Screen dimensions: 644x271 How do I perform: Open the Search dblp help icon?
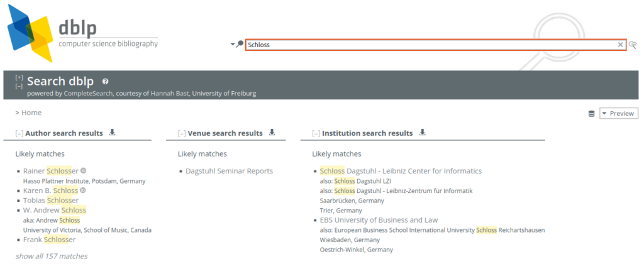click(105, 82)
